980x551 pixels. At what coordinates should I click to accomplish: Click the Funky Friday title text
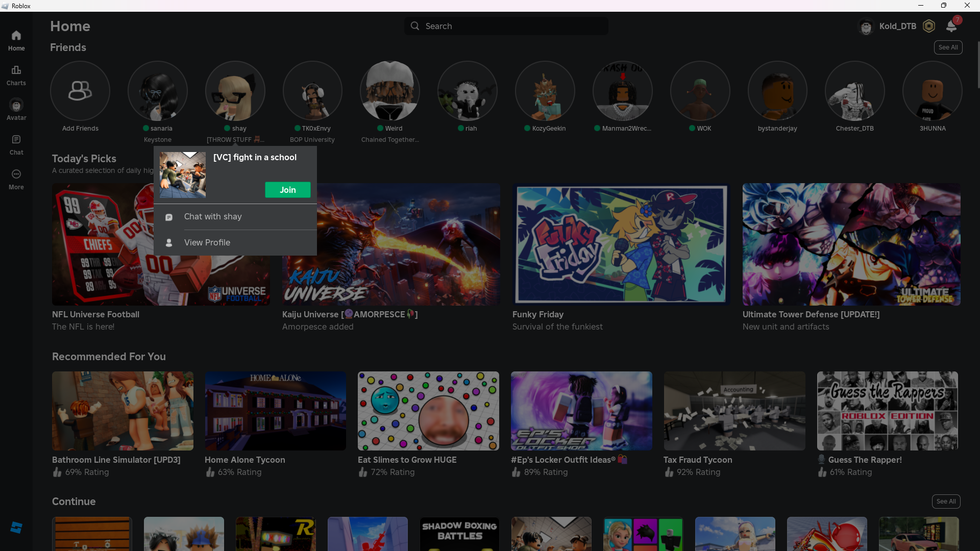pos(538,315)
